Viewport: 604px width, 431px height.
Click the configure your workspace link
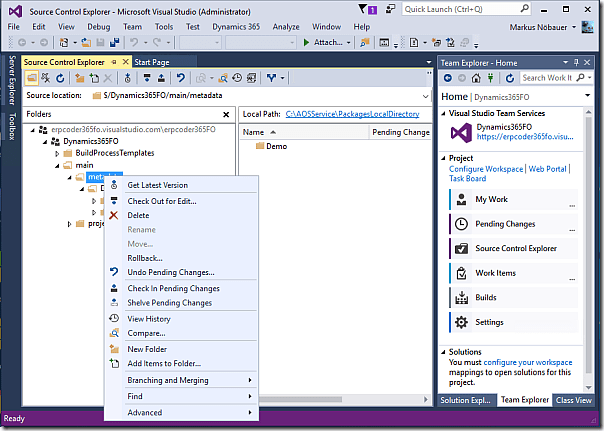point(528,362)
